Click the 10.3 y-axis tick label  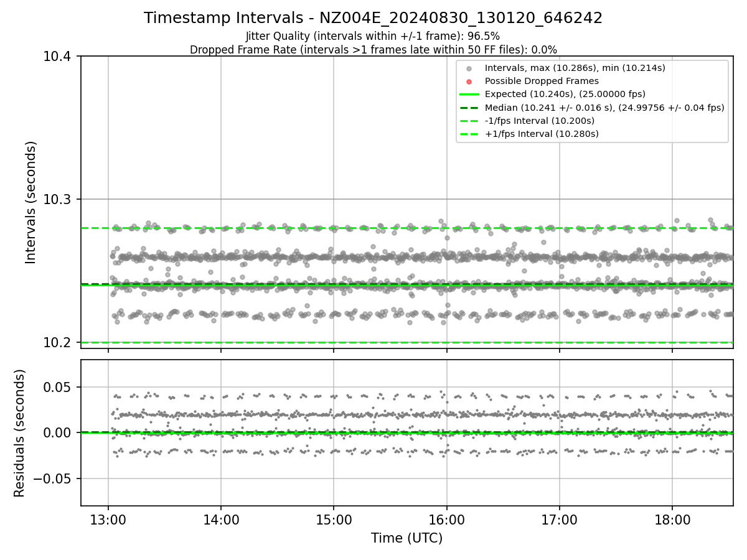[x=57, y=200]
